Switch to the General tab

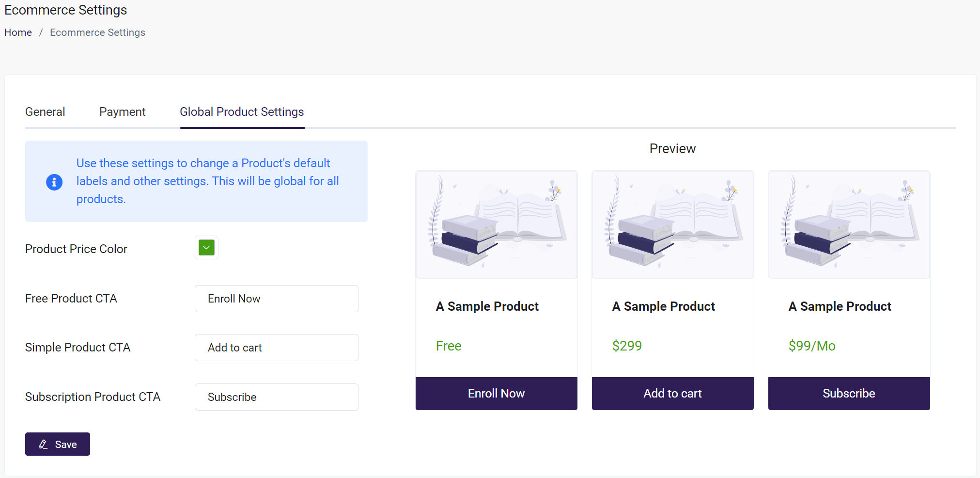[45, 112]
